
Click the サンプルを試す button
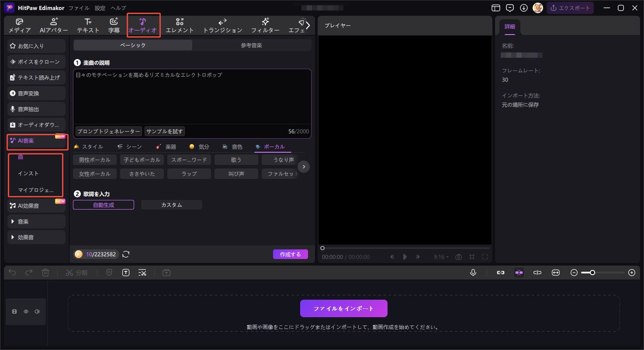pos(165,131)
